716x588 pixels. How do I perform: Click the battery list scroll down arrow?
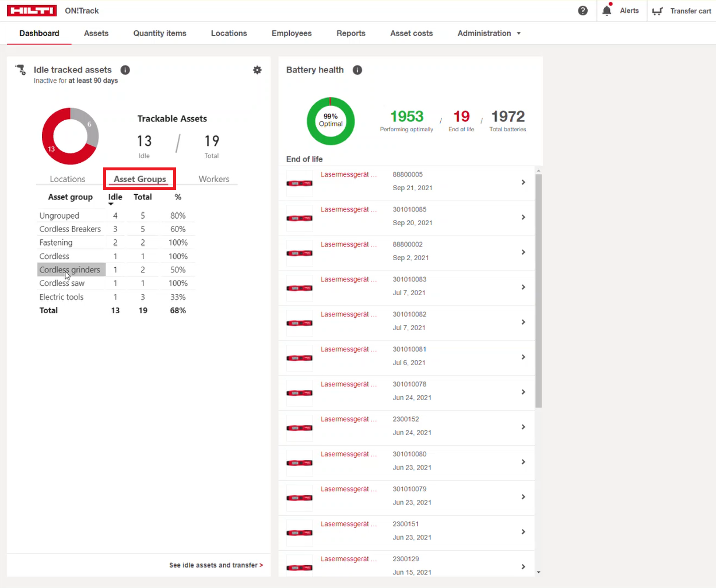tap(538, 572)
